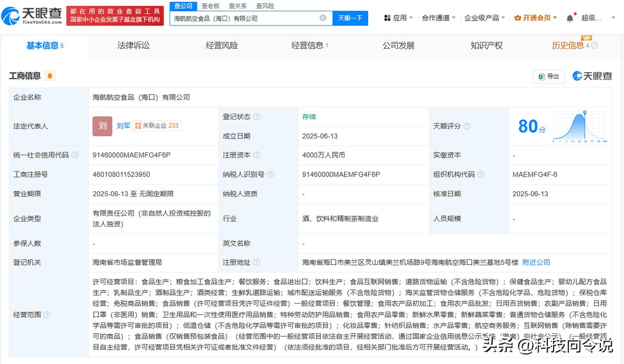Screen dimensions: 624x364
Task: Click the 导出 export button
Action: pos(549,76)
